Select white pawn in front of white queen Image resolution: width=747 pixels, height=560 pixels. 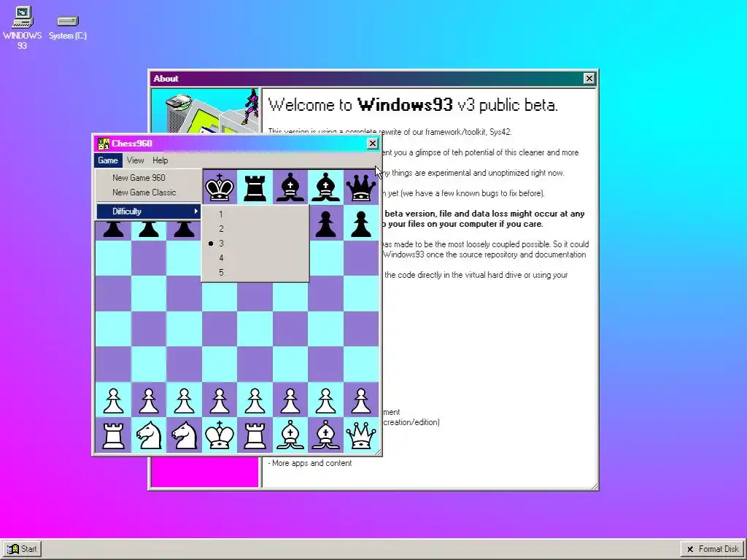point(360,400)
